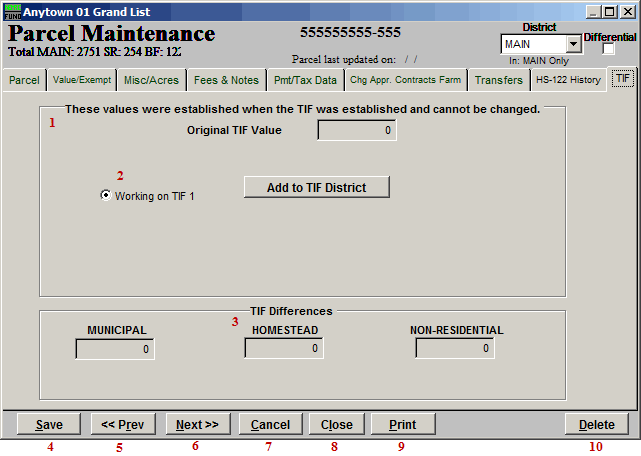Open the HS-122 History tab
Viewport: 641px width, 456px height.
tap(568, 80)
